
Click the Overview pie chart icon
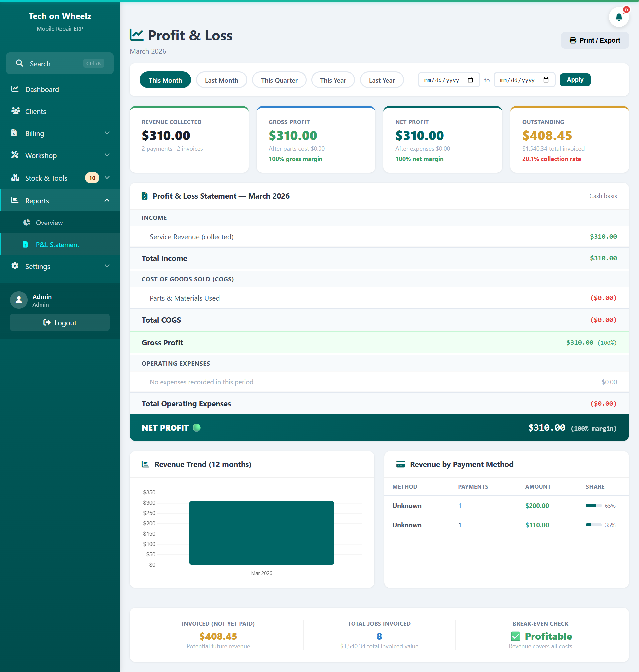27,222
